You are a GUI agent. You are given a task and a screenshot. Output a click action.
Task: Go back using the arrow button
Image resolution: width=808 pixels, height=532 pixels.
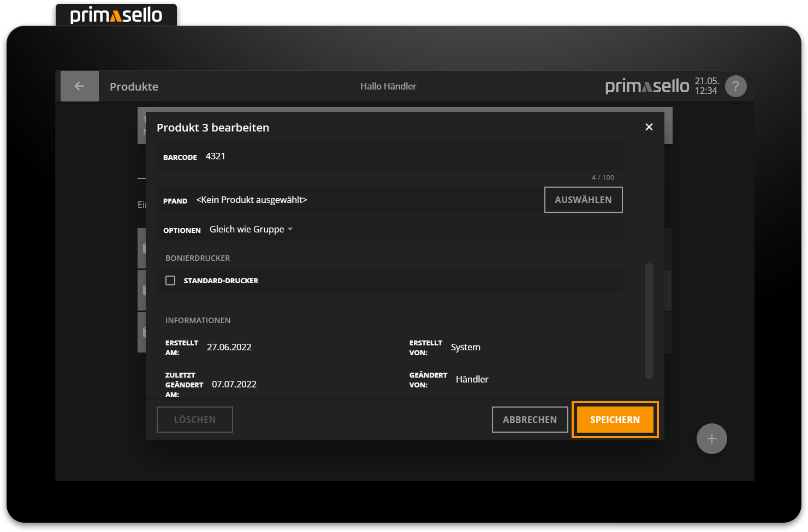tap(79, 86)
